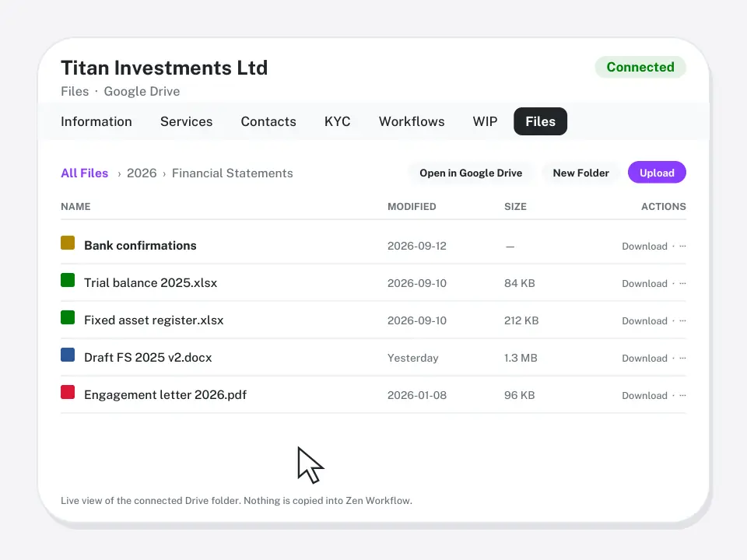Open the Services tab
The image size is (747, 560).
click(x=186, y=121)
